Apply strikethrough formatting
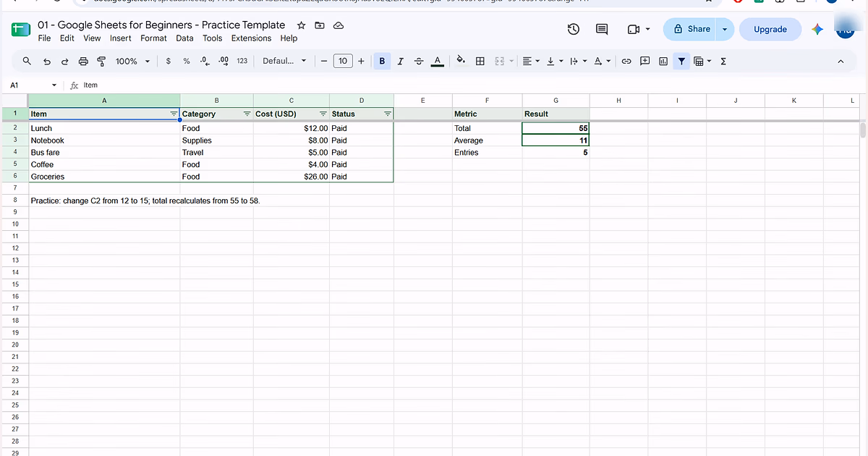Image resolution: width=868 pixels, height=456 pixels. coord(419,62)
